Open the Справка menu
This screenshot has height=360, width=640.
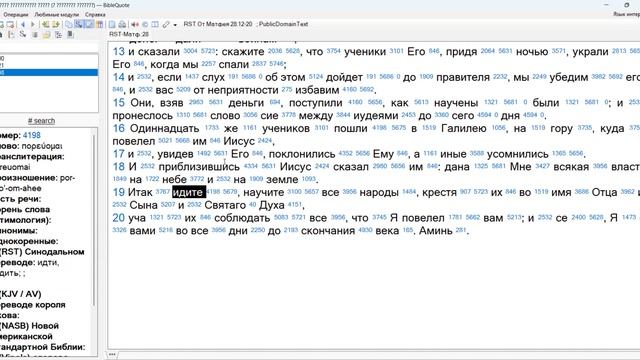click(95, 14)
